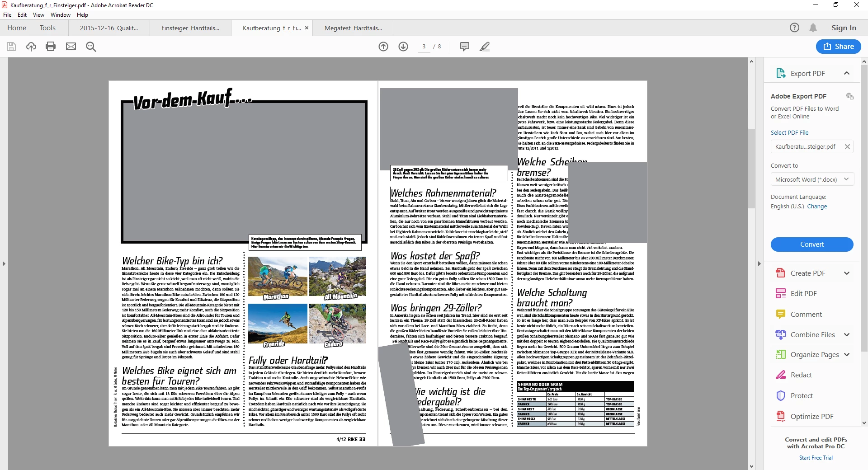This screenshot has width=868, height=470.
Task: Click the Share button
Action: (838, 46)
